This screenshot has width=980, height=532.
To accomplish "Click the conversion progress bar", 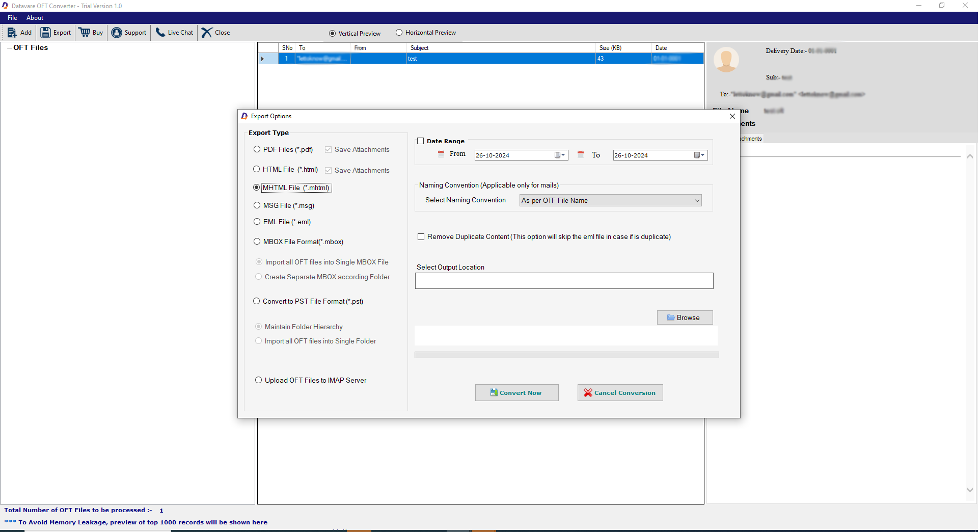I will pos(566,355).
